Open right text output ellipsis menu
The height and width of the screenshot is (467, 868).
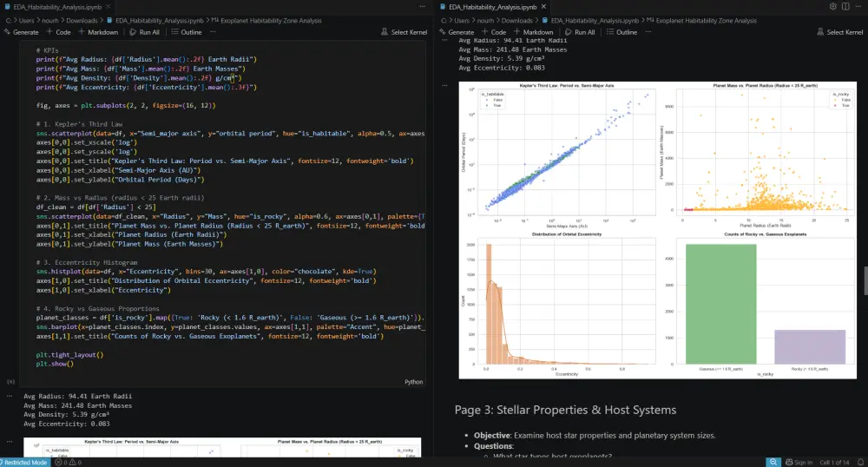pyautogui.click(x=444, y=41)
